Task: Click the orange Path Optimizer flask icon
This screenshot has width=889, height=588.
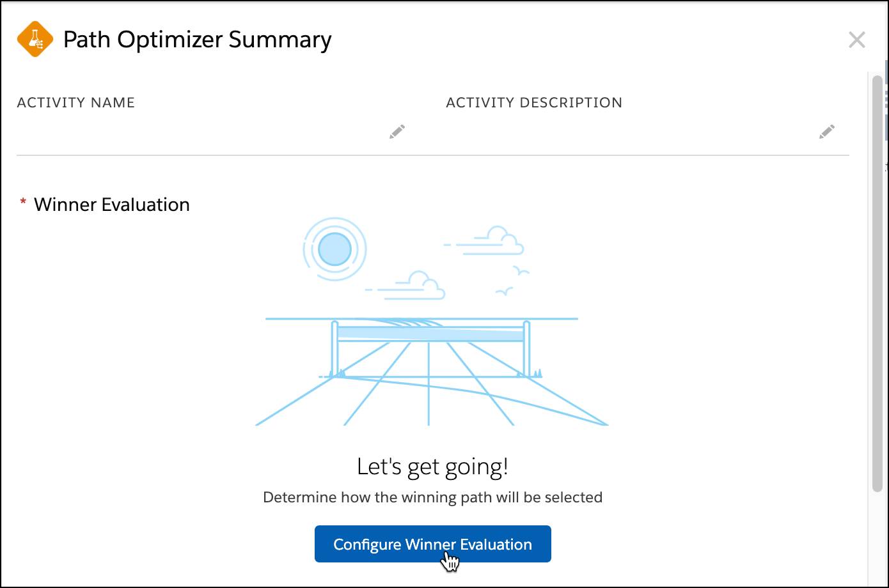Action: coord(35,39)
